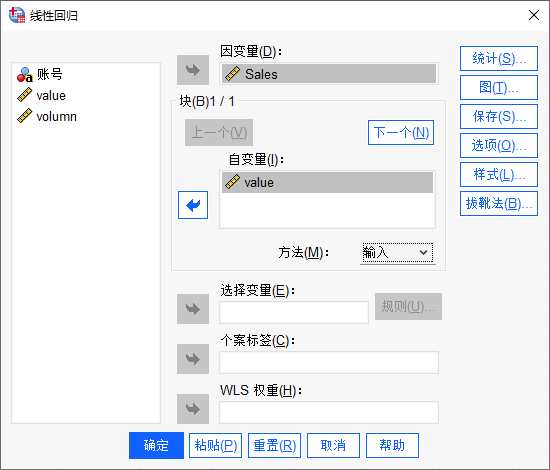
Task: Open the 统计(S) statistics dialog
Action: coord(499,59)
